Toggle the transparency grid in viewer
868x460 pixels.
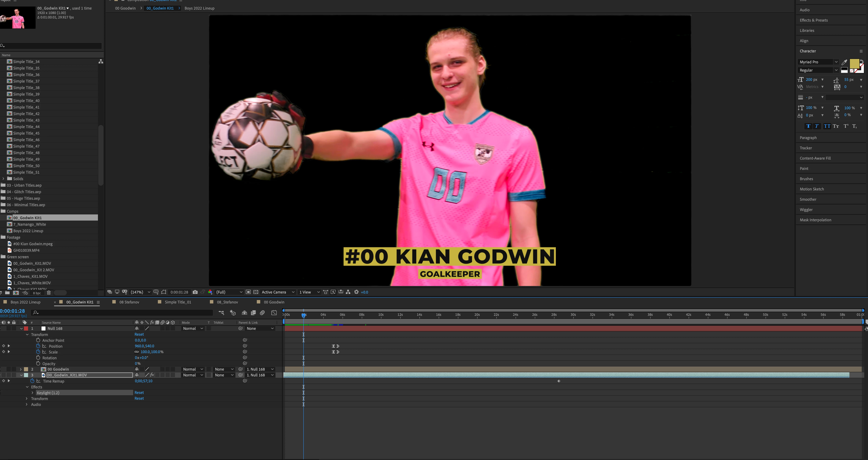(256, 292)
